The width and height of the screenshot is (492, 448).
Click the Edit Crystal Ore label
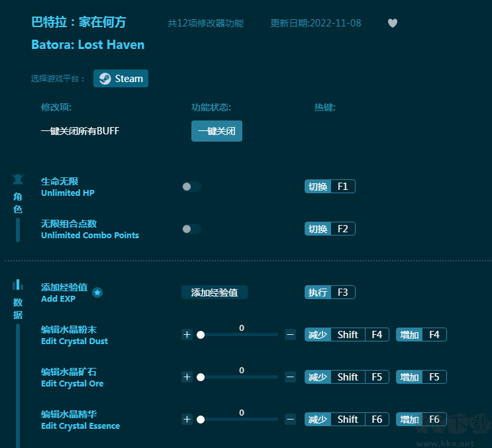point(72,383)
